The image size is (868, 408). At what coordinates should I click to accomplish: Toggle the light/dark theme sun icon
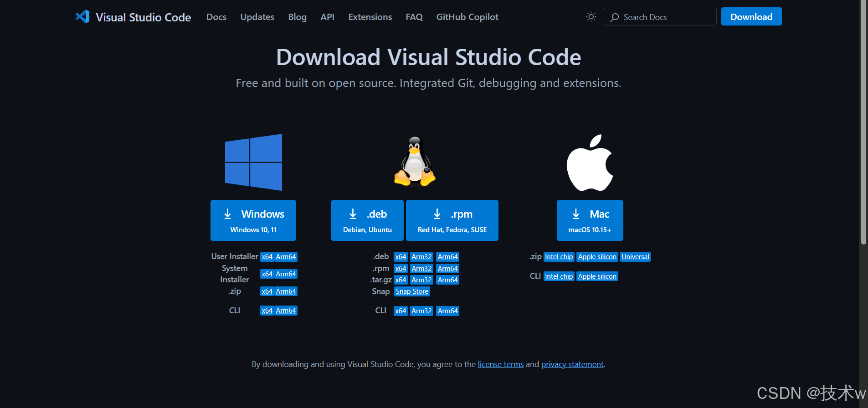[591, 17]
